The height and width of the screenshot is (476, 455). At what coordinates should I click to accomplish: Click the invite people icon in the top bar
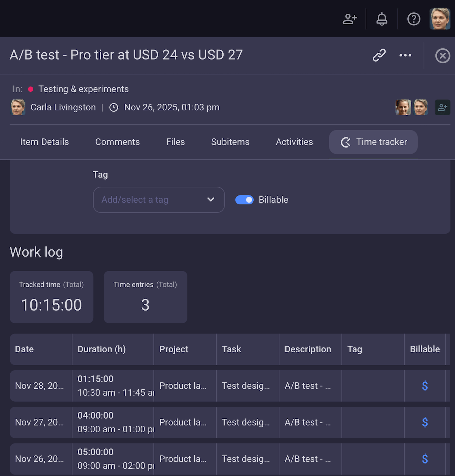pyautogui.click(x=349, y=19)
